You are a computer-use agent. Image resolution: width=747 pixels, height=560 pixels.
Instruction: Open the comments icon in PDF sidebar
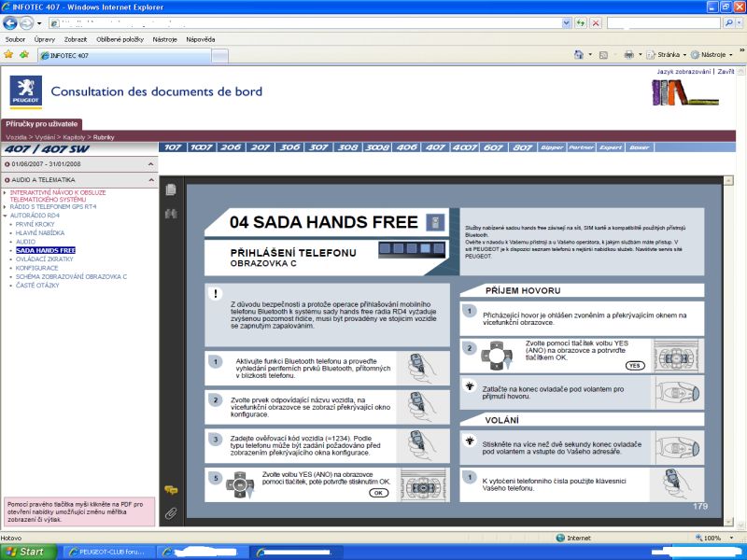tap(171, 489)
